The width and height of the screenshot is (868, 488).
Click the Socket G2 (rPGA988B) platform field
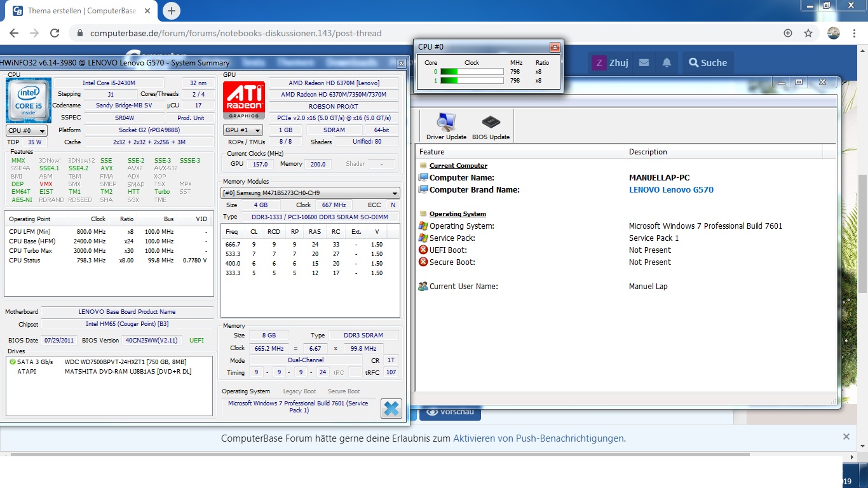tap(149, 130)
